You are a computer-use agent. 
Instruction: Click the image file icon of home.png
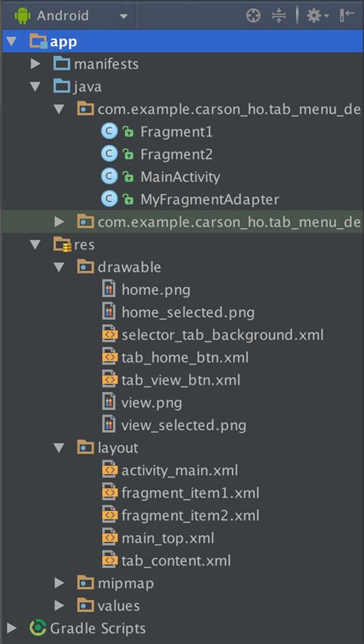(108, 290)
